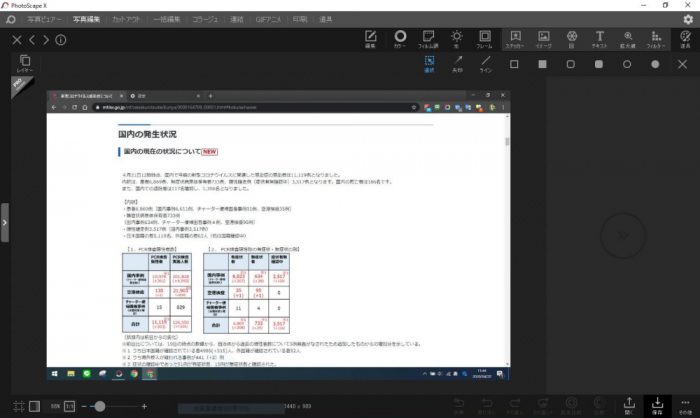Expand right panel with double-arrow circle
This screenshot has height=418, width=700.
(623, 235)
